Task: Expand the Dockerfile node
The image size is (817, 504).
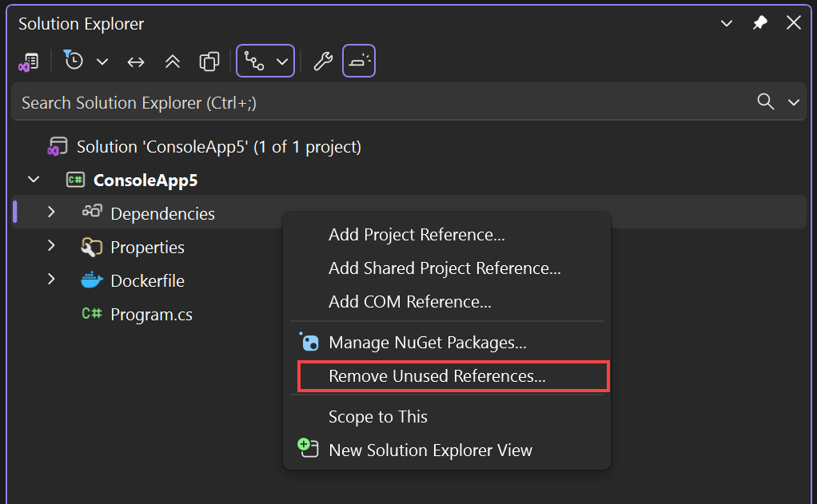Action: click(51, 279)
